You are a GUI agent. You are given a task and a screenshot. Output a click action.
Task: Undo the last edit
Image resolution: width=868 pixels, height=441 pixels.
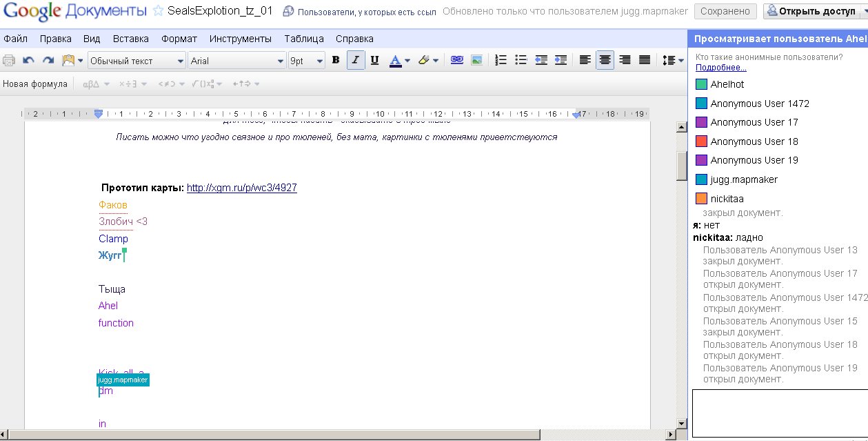[28, 61]
